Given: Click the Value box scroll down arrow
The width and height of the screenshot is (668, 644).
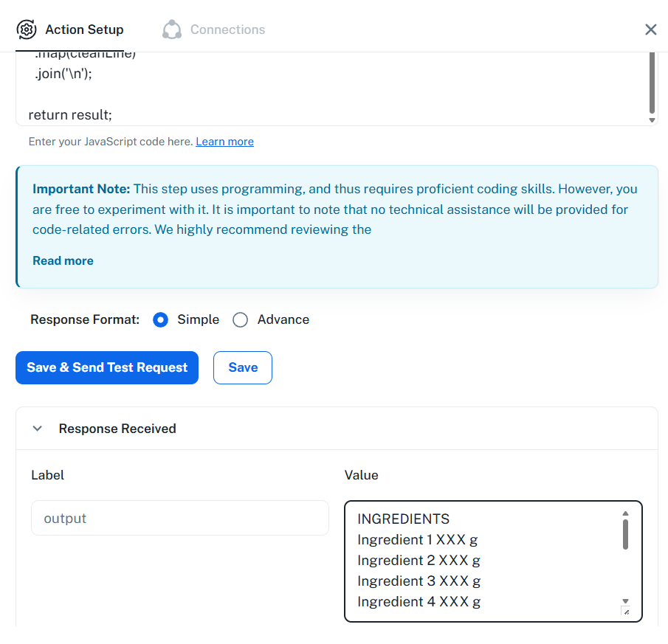Looking at the screenshot, I should coord(625,601).
